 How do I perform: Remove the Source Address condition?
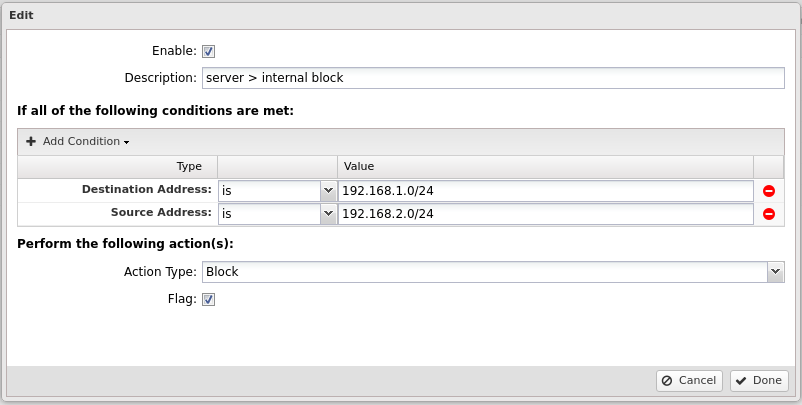pyautogui.click(x=768, y=214)
